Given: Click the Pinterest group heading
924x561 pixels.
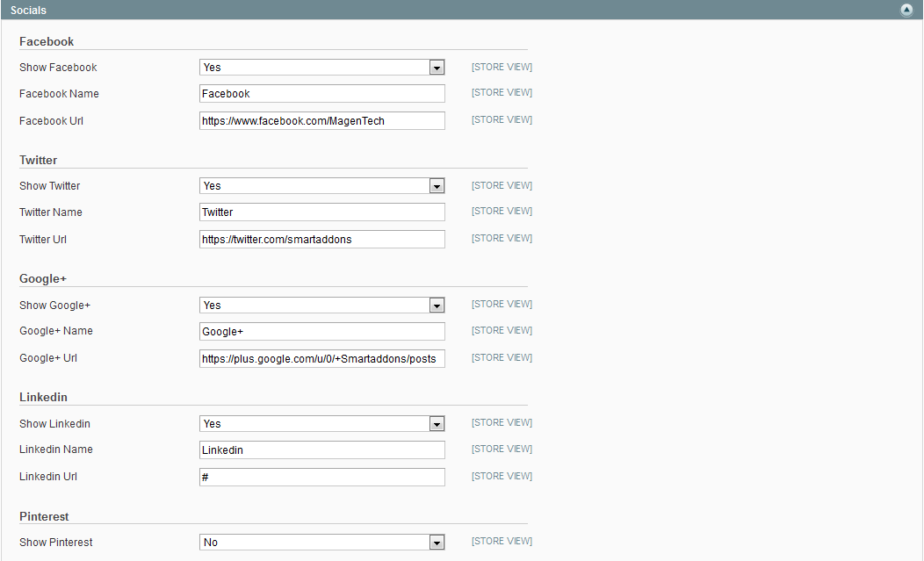Looking at the screenshot, I should tap(44, 516).
